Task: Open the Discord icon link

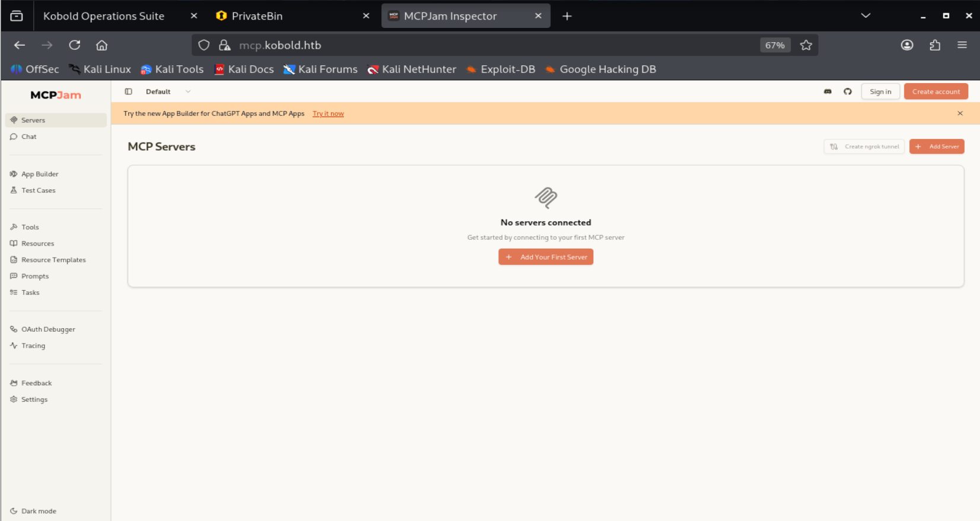Action: click(x=828, y=91)
